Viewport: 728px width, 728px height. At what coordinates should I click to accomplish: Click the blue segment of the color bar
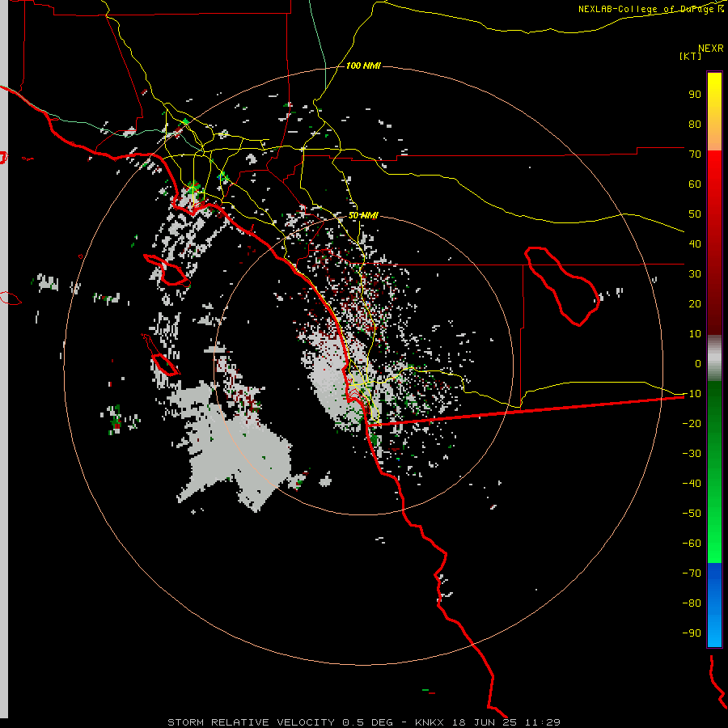714,605
